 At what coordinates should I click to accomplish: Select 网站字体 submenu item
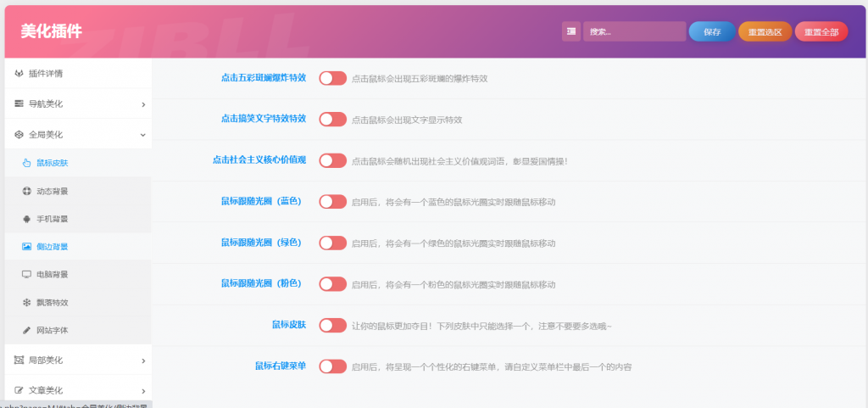click(78, 331)
